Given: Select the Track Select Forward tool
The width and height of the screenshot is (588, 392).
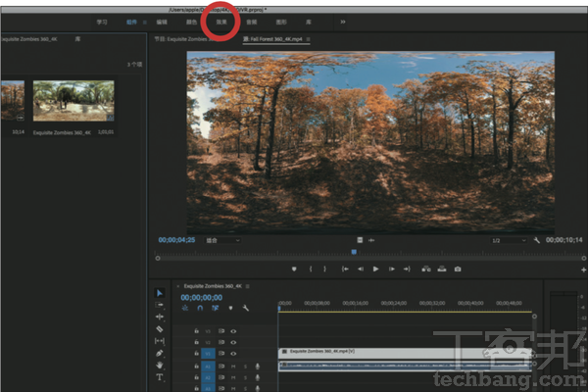Looking at the screenshot, I should click(x=160, y=305).
